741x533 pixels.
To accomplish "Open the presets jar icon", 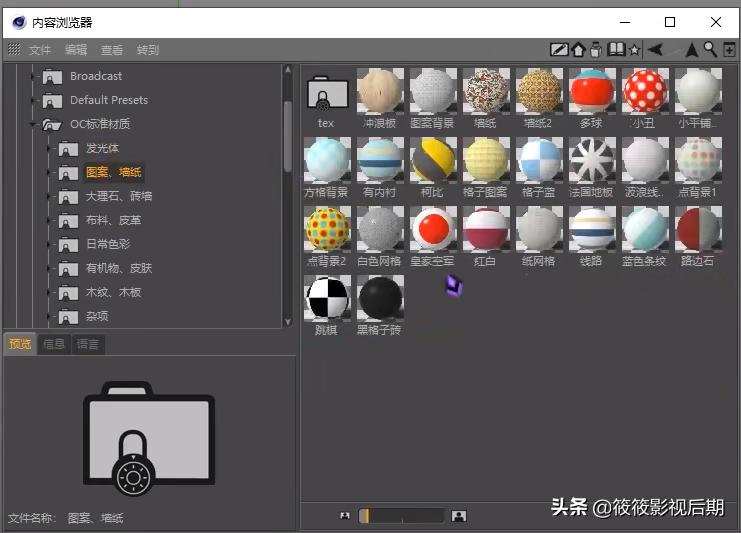I will click(x=596, y=49).
